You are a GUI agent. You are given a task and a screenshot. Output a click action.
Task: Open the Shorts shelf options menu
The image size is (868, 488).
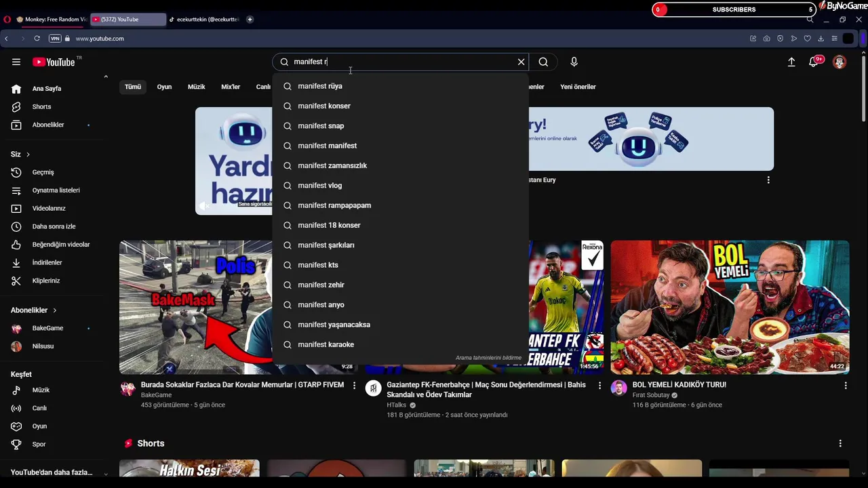(840, 443)
